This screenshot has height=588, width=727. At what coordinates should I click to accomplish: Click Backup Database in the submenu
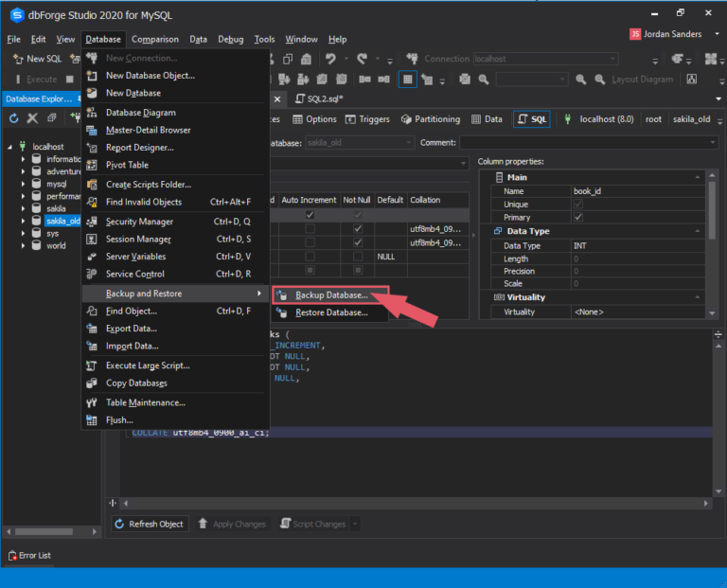pyautogui.click(x=330, y=295)
